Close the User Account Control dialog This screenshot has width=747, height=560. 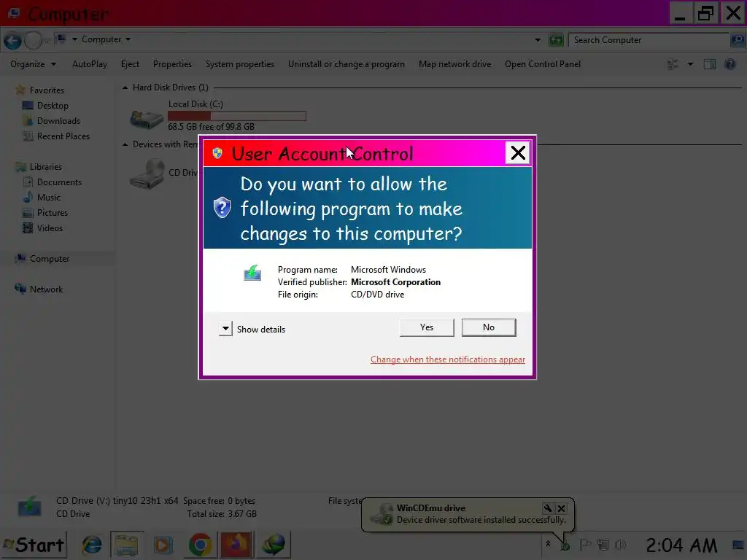pyautogui.click(x=518, y=153)
